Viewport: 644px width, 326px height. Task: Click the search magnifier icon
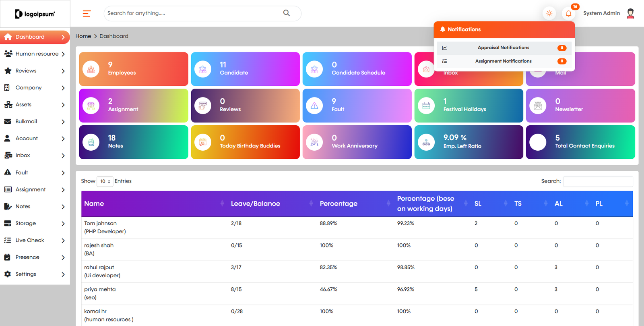(x=287, y=13)
